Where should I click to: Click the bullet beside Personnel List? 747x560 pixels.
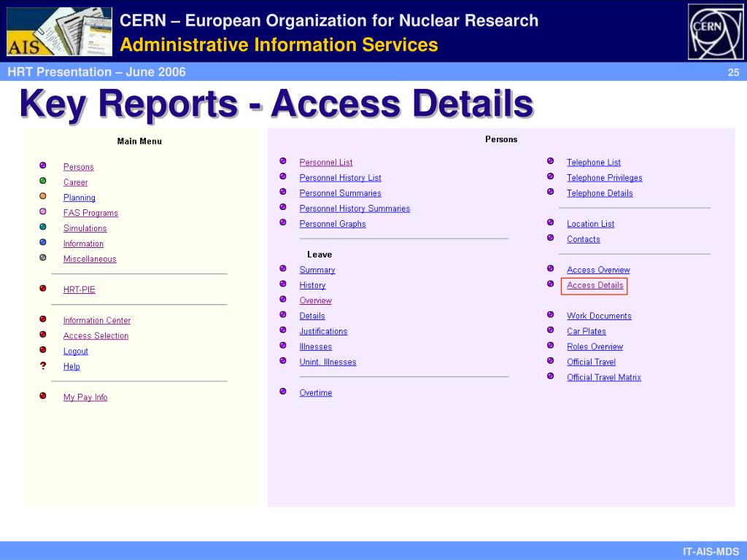pos(283,161)
